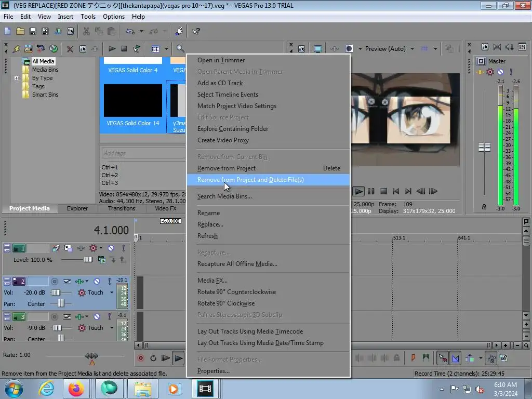532x399 pixels.
Task: Open Internet Explorer from the taskbar
Action: point(46,389)
